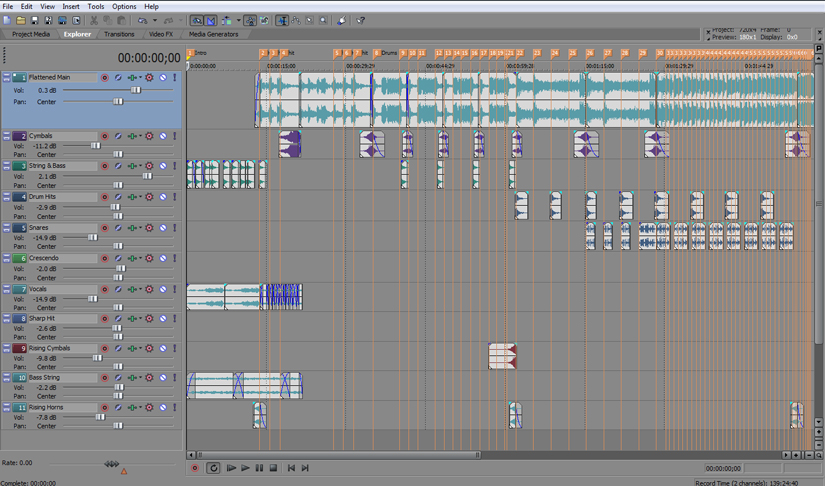Solo the Snares track
Screen dimensions: 825x486
tap(175, 228)
